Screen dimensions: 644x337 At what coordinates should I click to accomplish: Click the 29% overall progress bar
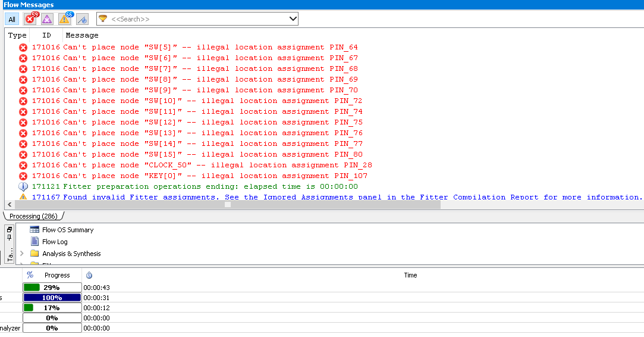click(52, 287)
